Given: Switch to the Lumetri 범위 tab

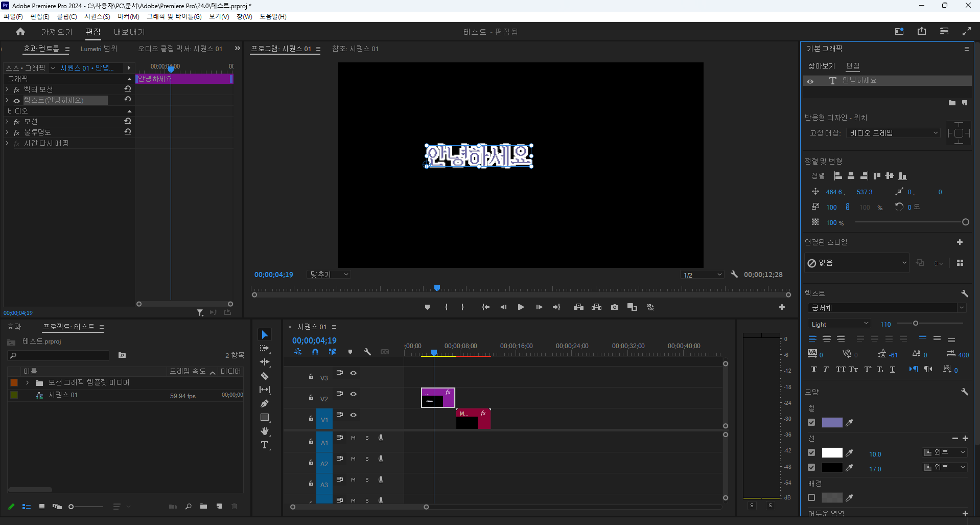Looking at the screenshot, I should (x=98, y=49).
